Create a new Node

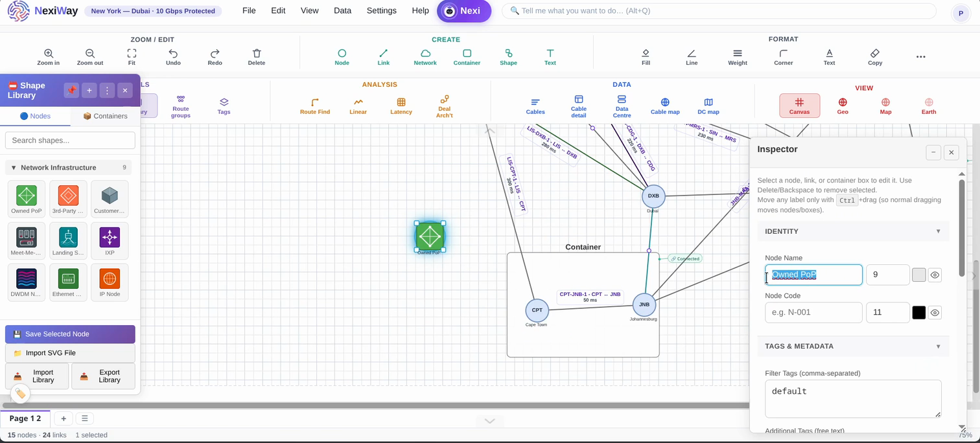[x=342, y=57]
